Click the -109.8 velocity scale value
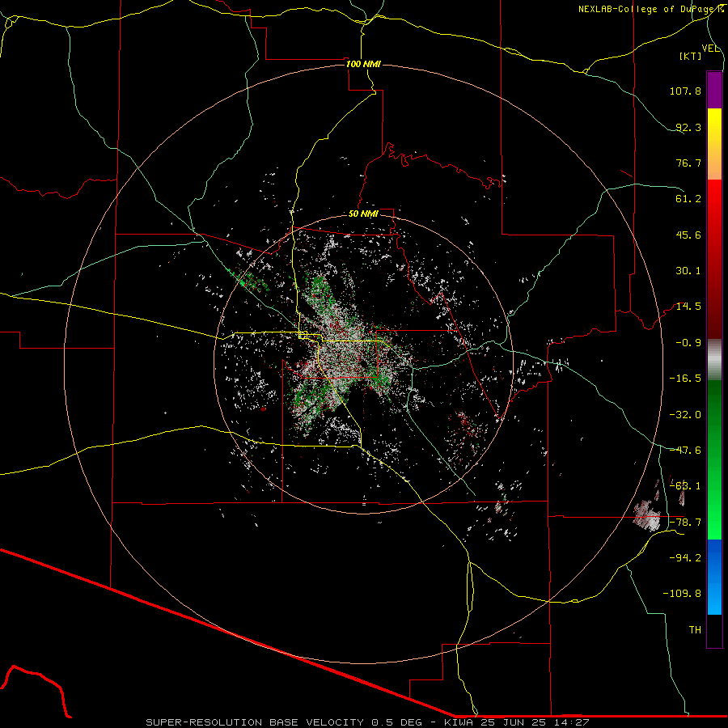728x728 pixels. (x=683, y=594)
